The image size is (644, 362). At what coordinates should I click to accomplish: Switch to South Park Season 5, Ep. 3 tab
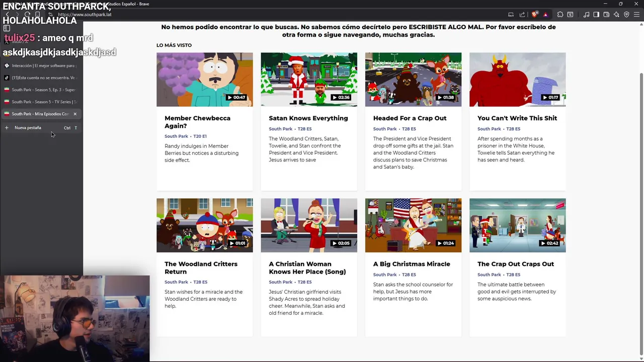40,89
